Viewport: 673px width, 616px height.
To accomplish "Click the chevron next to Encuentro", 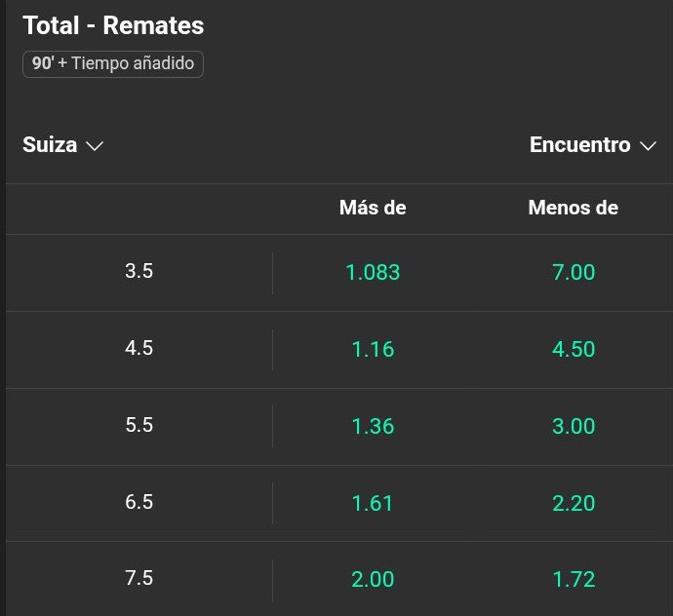I will 648,146.
